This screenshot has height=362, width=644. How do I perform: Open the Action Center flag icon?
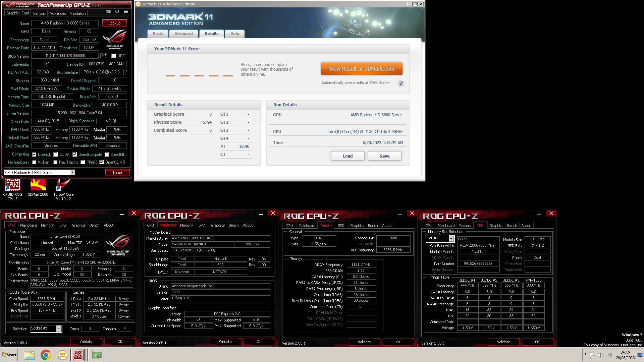tap(593, 355)
